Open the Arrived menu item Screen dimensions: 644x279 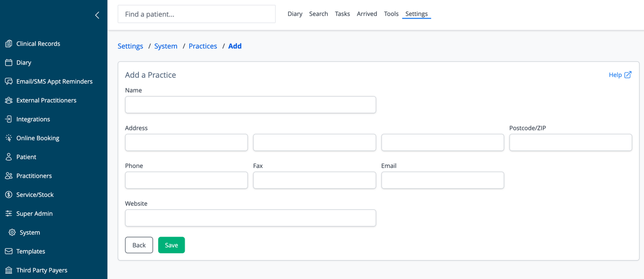click(x=367, y=14)
